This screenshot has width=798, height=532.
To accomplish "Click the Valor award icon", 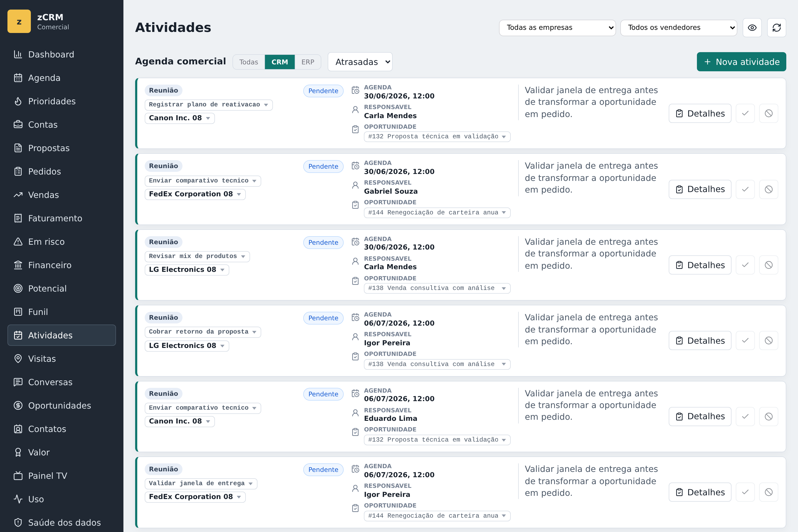I will (18, 452).
